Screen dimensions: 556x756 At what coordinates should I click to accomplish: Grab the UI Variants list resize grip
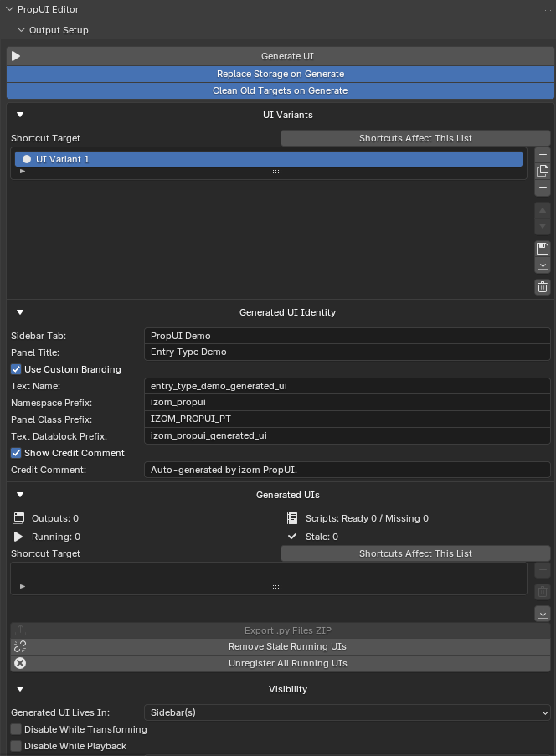pos(277,172)
